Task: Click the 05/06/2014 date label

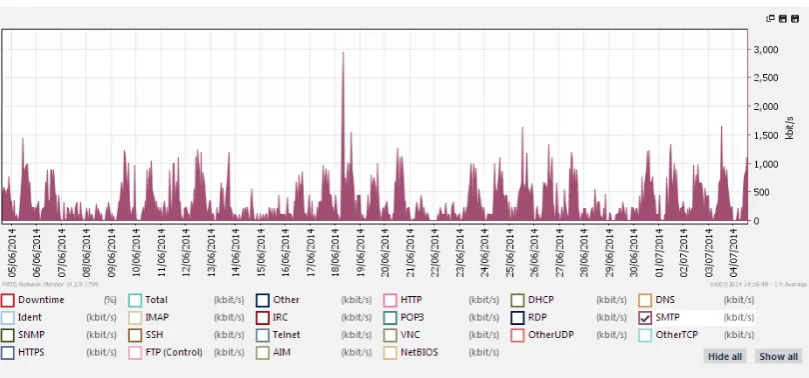Action: [12, 253]
